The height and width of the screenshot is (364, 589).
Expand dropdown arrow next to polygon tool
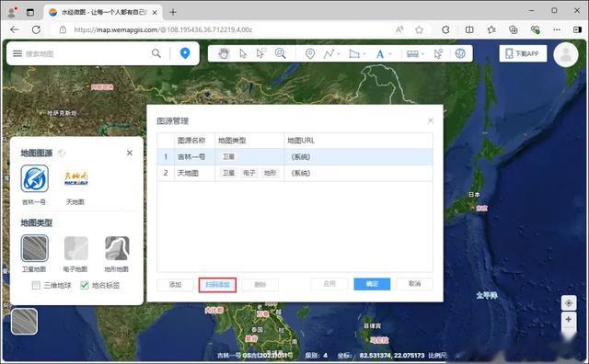[364, 54]
